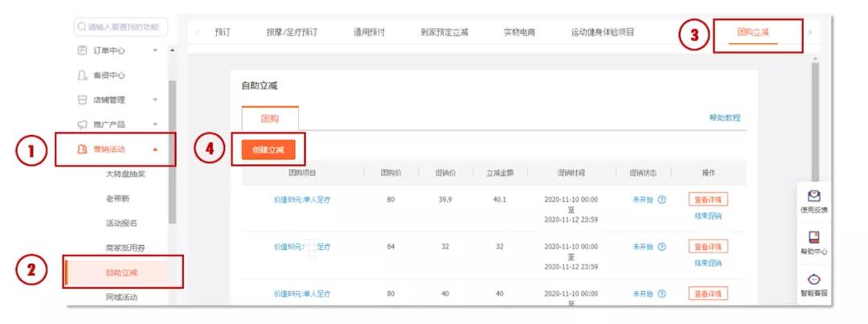
Task: Click the 营销活动 orange icon
Action: click(82, 149)
